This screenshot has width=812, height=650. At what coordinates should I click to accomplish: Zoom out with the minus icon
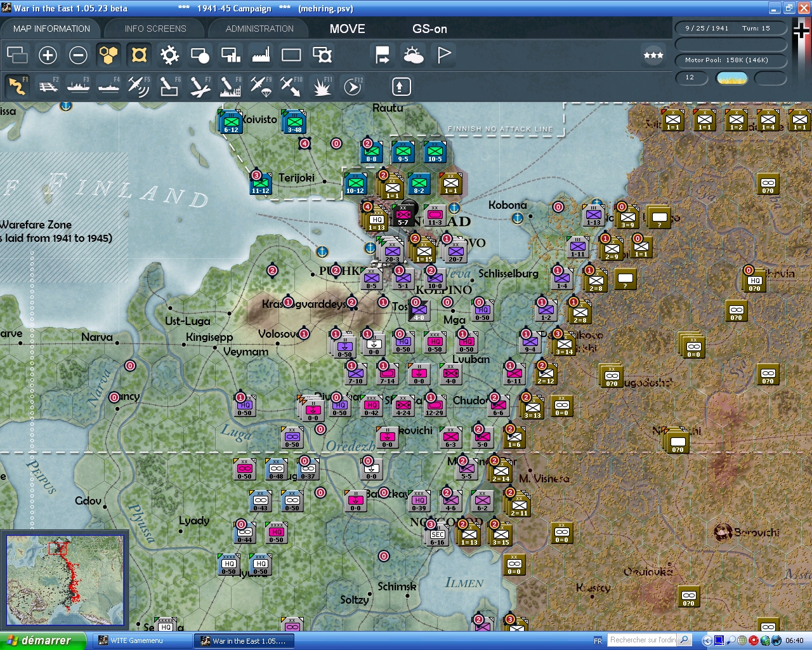pyautogui.click(x=78, y=55)
